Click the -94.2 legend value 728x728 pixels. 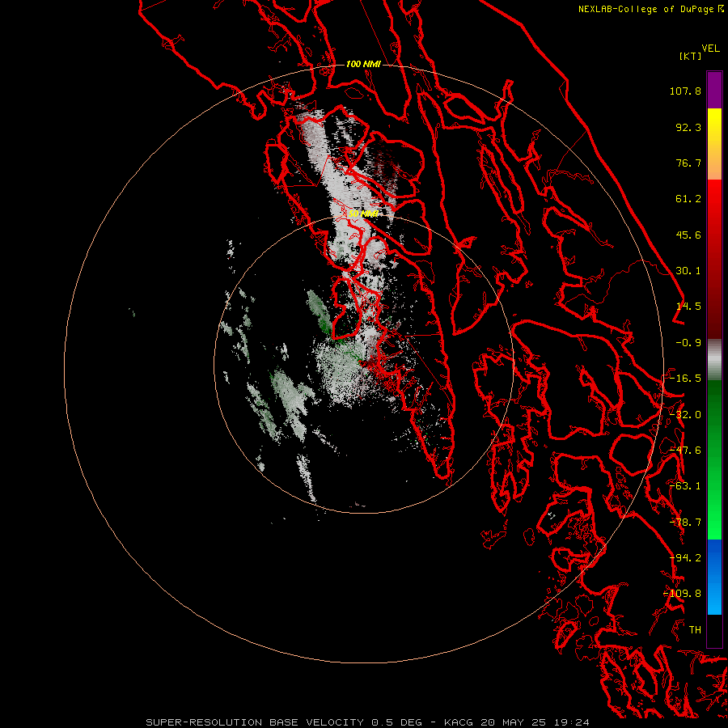(x=685, y=558)
